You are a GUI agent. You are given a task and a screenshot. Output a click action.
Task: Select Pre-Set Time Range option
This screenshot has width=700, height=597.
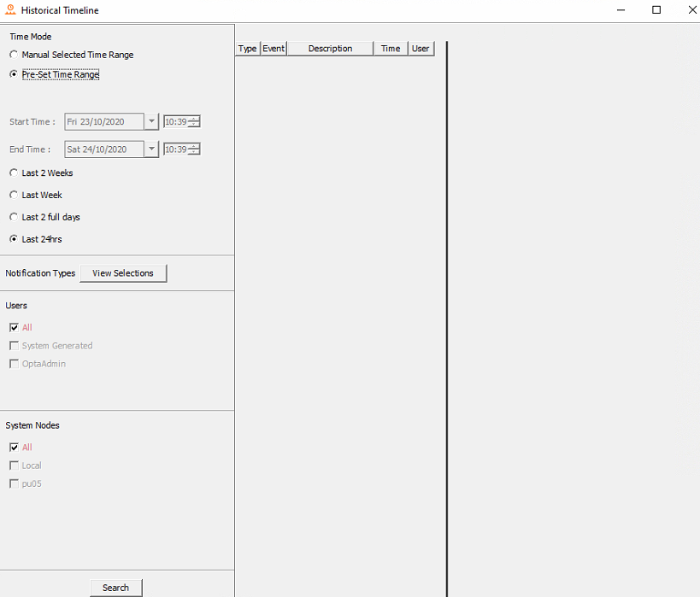coord(14,74)
